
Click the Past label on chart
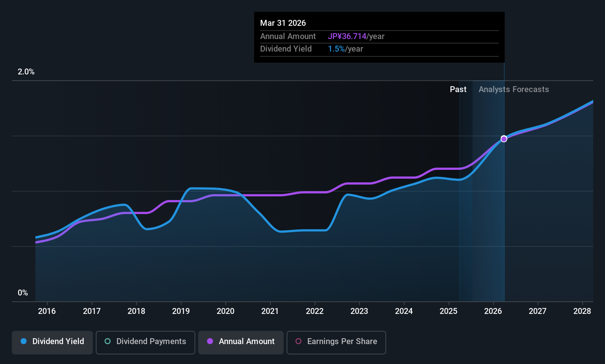[x=458, y=90]
